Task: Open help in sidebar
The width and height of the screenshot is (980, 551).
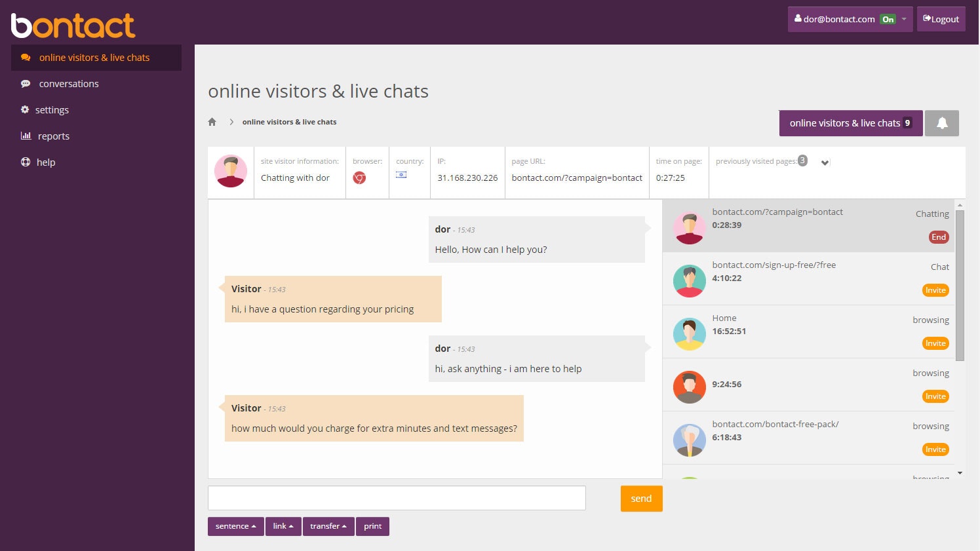Action: (x=46, y=162)
